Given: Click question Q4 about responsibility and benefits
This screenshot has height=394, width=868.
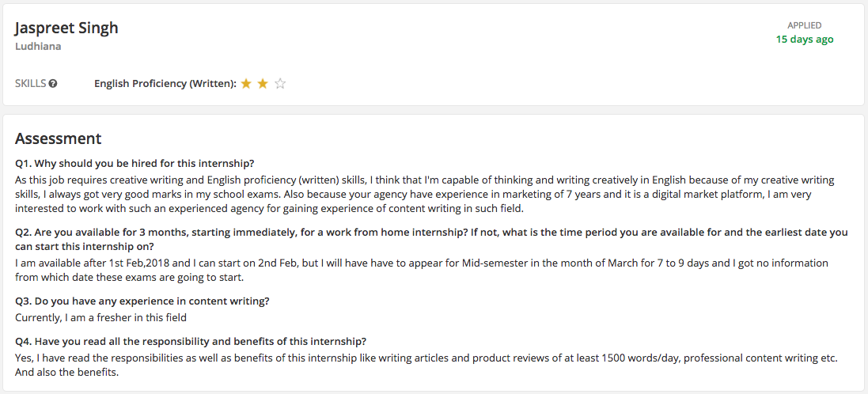Looking at the screenshot, I should coord(191,342).
